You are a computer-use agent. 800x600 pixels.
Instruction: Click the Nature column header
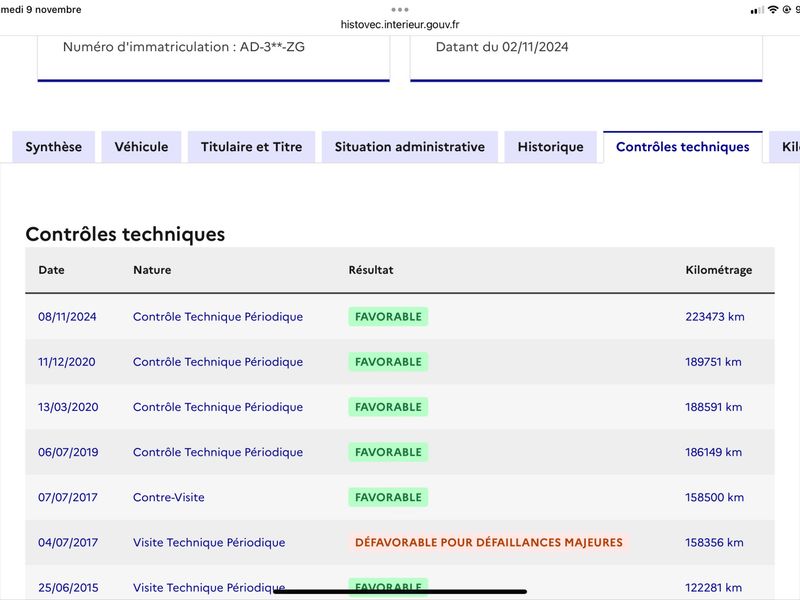tap(152, 270)
